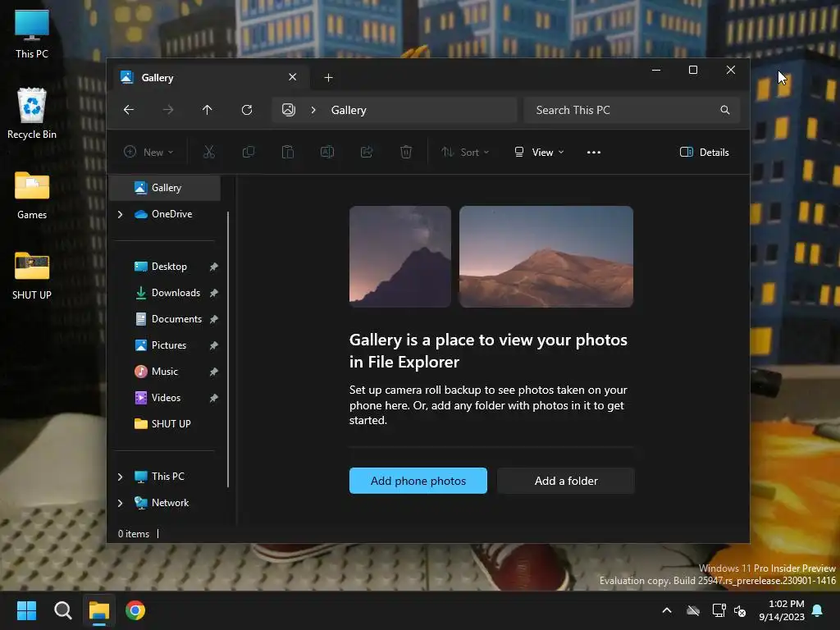This screenshot has height=630, width=840.
Task: Click the muted volume tray icon
Action: pos(741,610)
